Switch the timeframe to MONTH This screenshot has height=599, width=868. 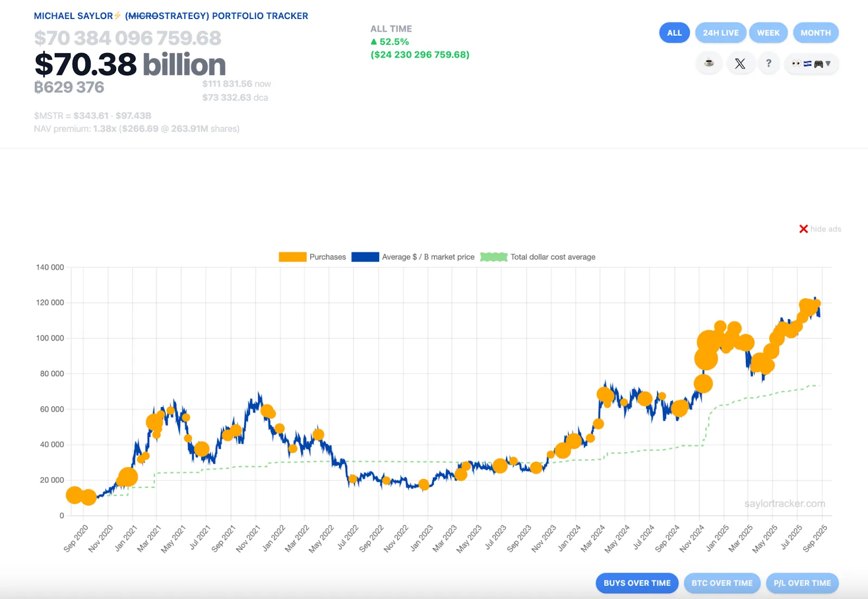[x=815, y=33]
